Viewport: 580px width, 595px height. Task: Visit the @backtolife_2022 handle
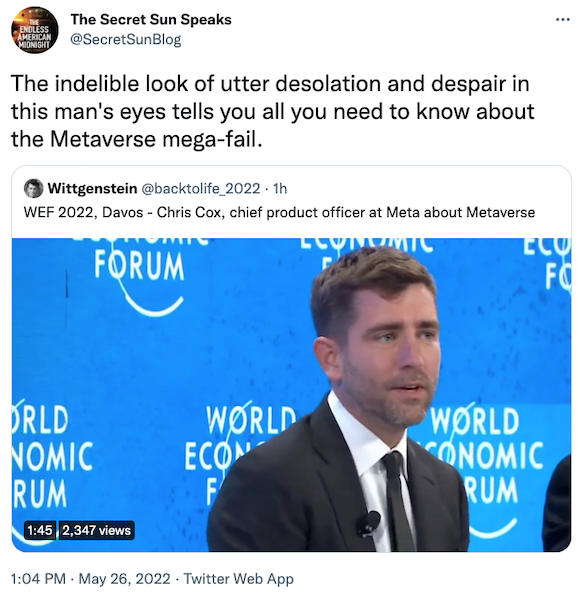tap(201, 188)
